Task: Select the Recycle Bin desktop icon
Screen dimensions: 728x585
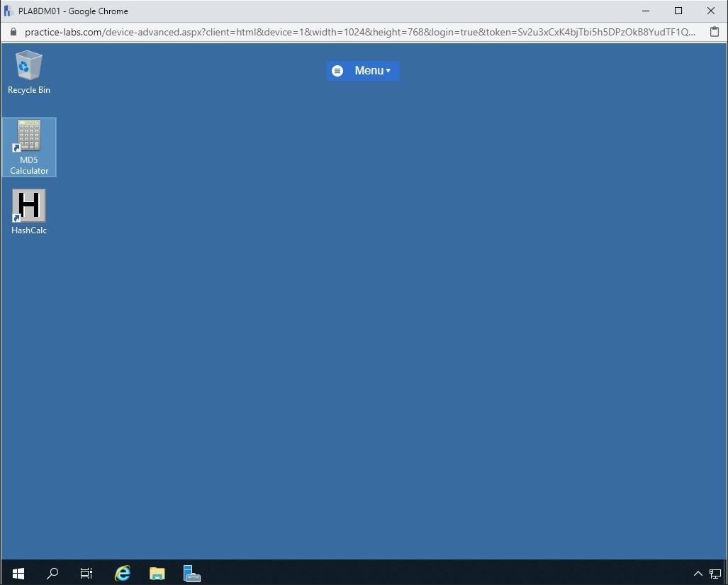Action: point(29,72)
